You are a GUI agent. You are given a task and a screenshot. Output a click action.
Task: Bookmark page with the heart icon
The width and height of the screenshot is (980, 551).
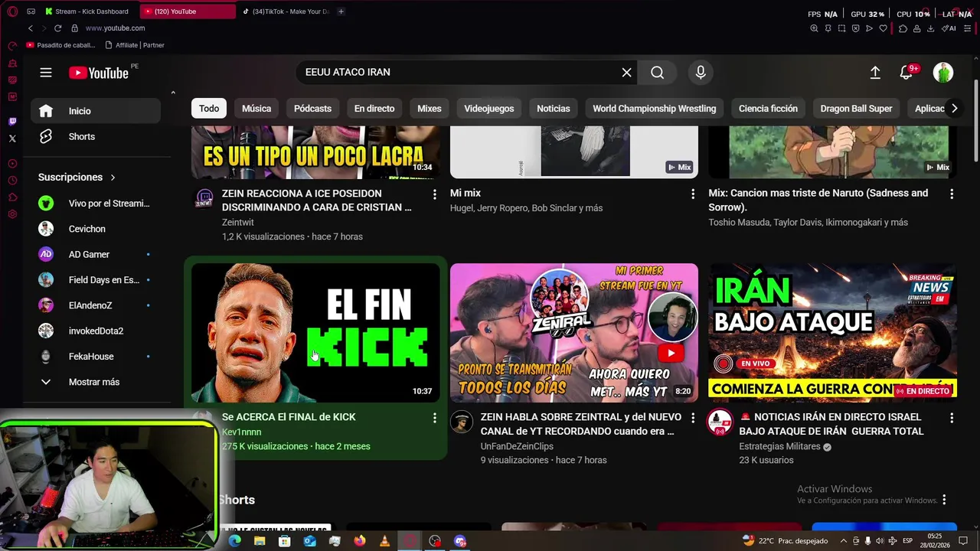(883, 28)
